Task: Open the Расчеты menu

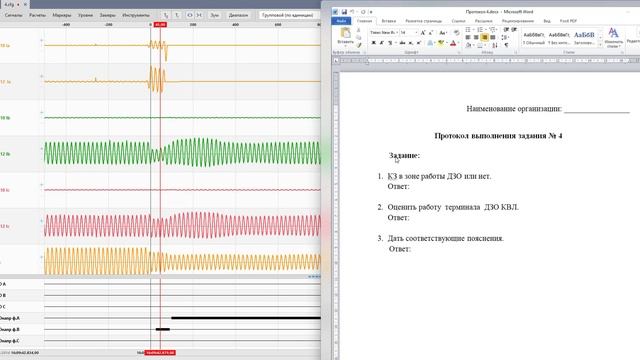Action: pyautogui.click(x=38, y=15)
